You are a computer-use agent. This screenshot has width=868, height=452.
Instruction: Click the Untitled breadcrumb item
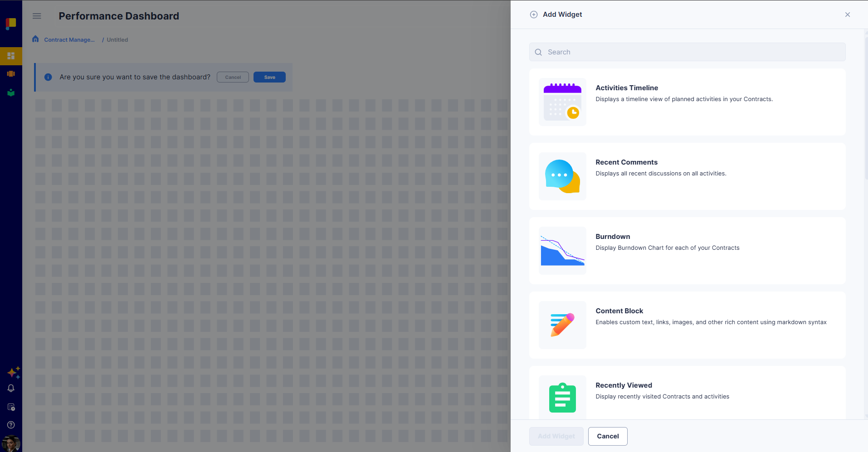pos(117,40)
